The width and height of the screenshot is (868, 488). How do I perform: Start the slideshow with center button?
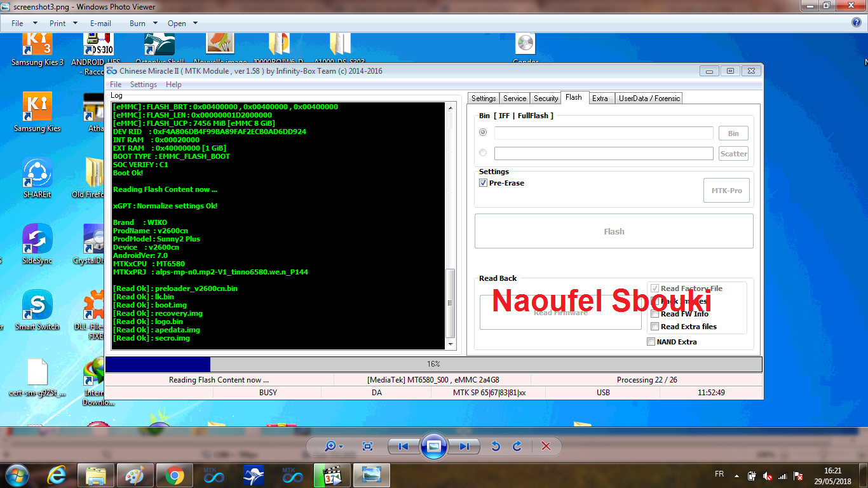[434, 447]
